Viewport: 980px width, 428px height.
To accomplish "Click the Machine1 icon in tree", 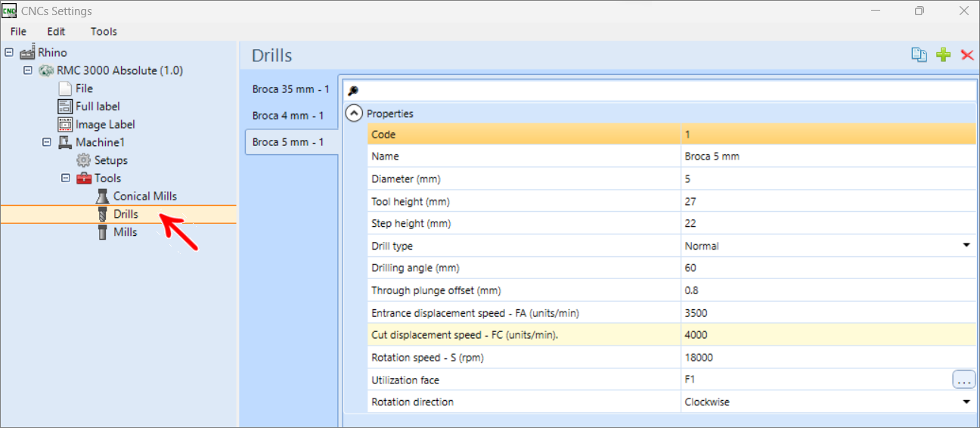I will click(x=65, y=142).
